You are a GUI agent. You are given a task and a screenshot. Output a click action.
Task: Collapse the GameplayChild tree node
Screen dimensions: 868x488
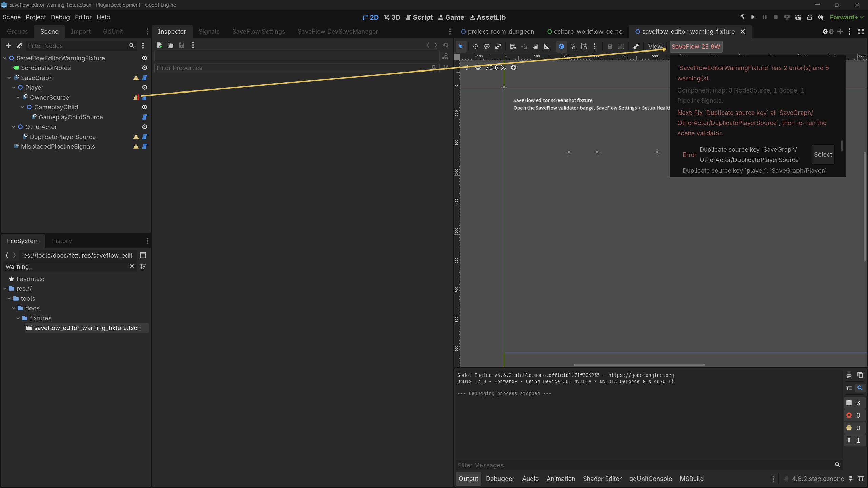click(x=22, y=107)
